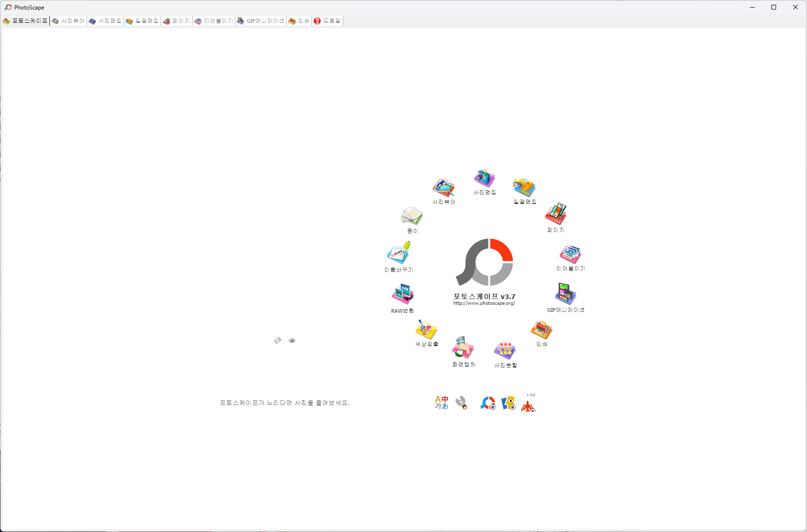Switch to the 인쇄 tab
807x532 pixels.
pos(299,21)
